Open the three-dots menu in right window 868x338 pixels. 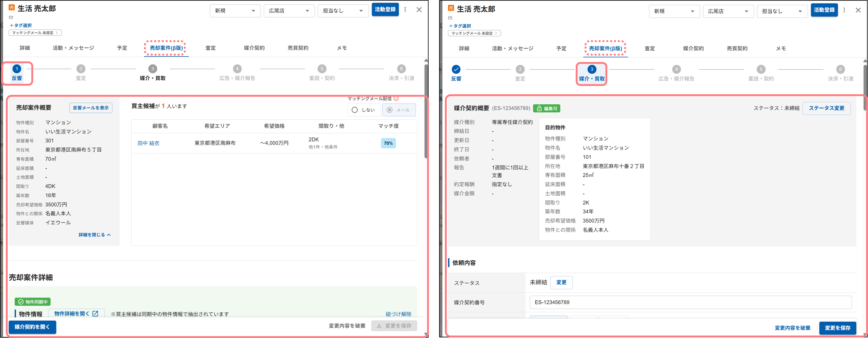[x=844, y=10]
